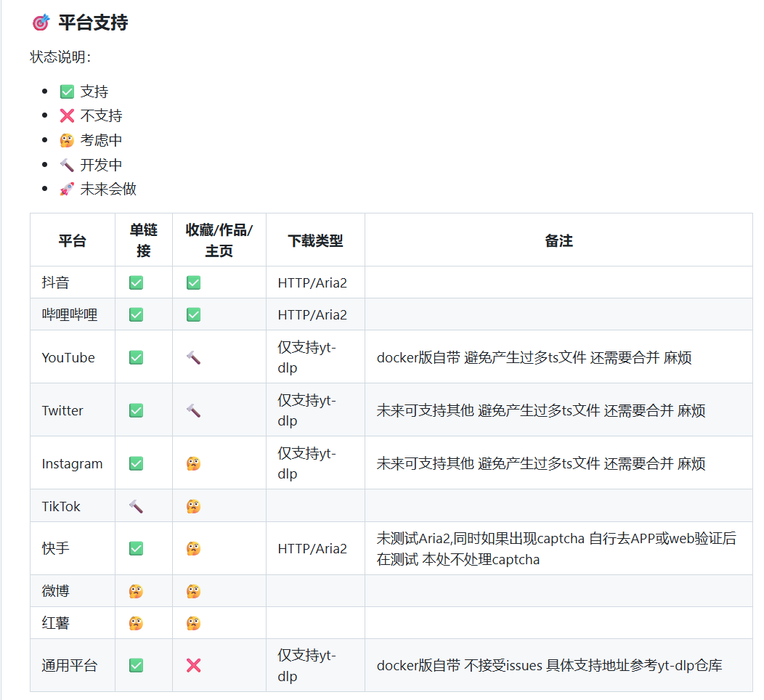Click the 通用平台 remark 不接受issues
764x700 pixels.
550,665
